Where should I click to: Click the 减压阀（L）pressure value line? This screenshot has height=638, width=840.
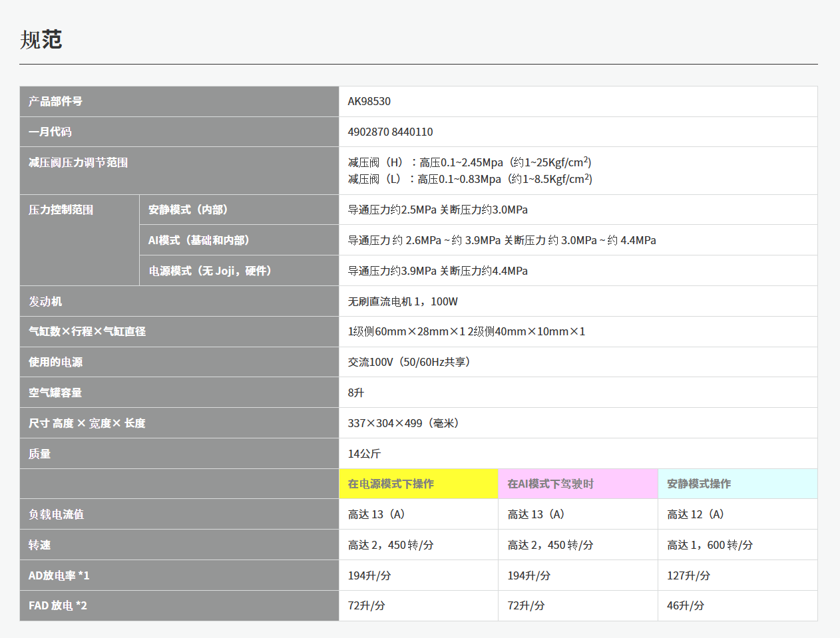point(470,179)
